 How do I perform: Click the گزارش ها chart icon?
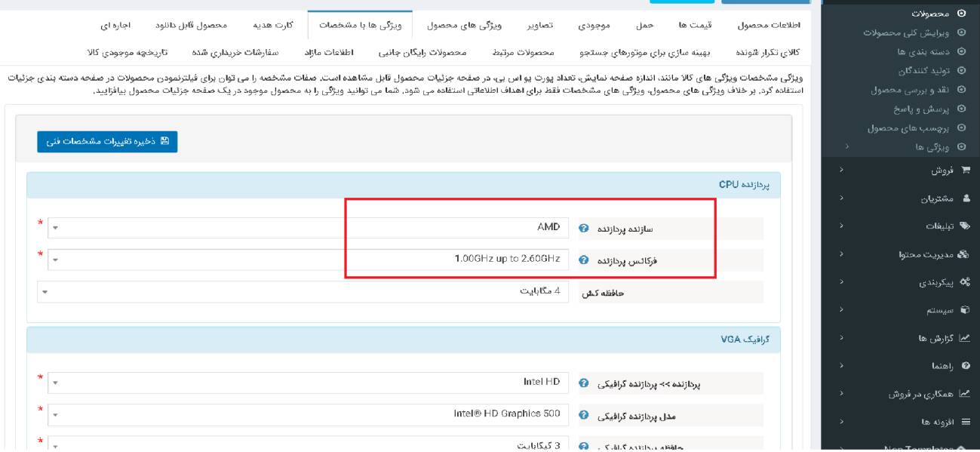tap(964, 338)
